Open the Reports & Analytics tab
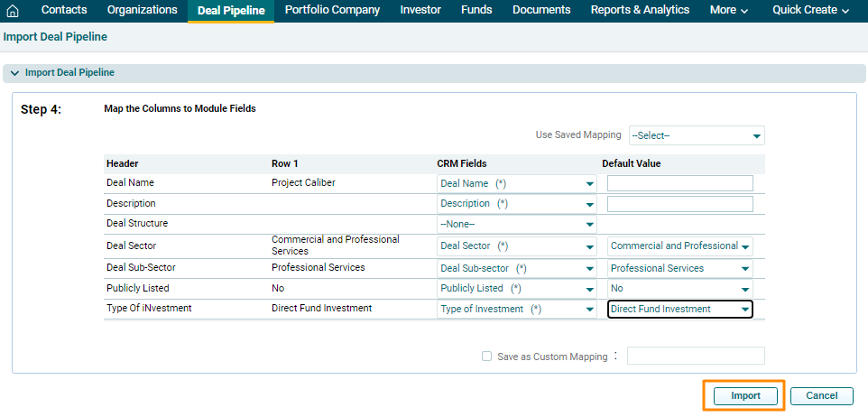This screenshot has width=868, height=417. click(640, 10)
